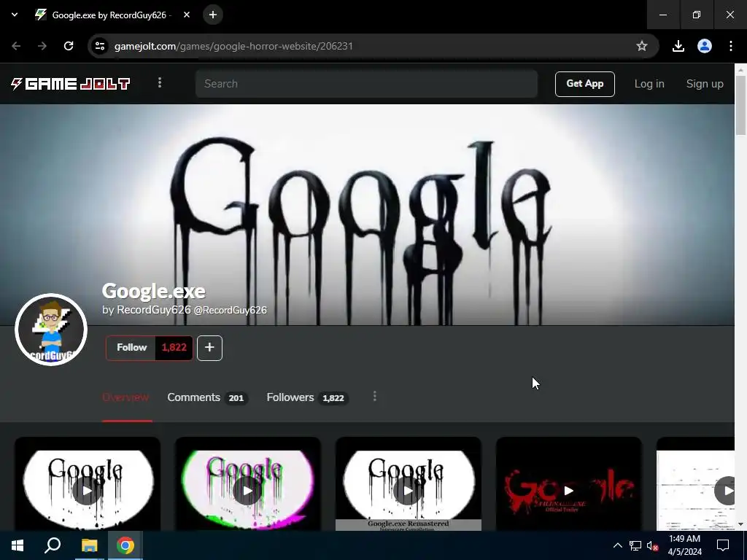
Task: Open the Chrome downloads icon
Action: click(678, 46)
